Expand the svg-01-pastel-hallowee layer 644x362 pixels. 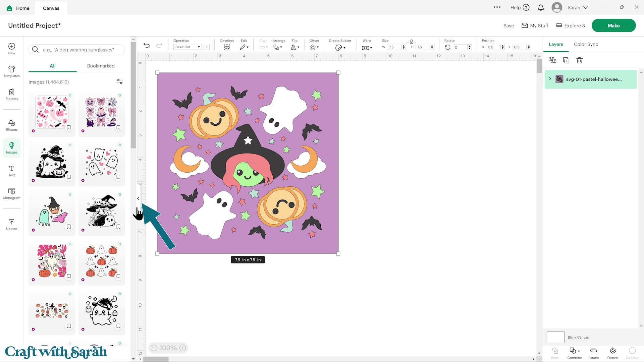point(550,79)
